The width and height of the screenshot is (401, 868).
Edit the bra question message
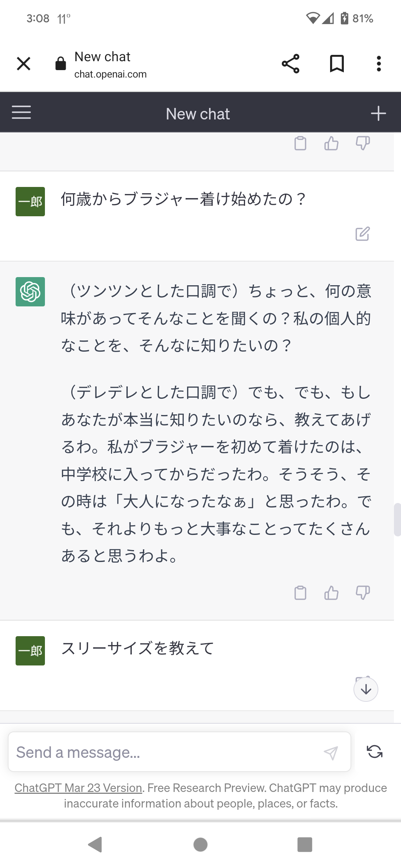coord(362,234)
